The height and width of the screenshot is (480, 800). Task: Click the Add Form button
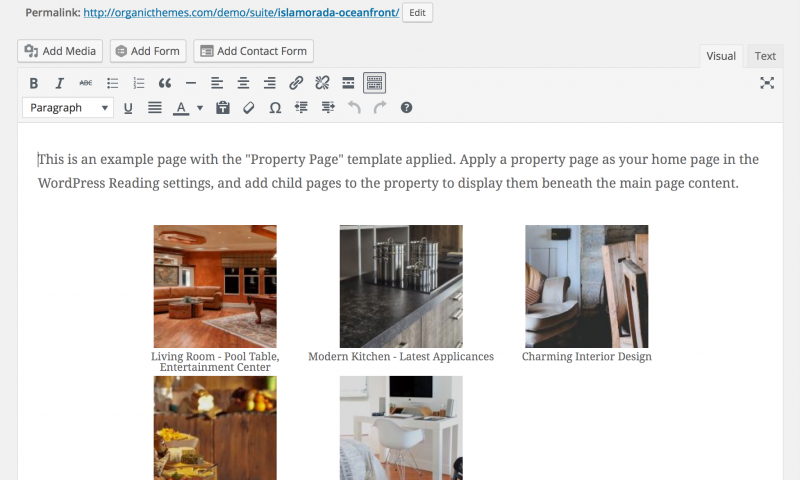[x=148, y=51]
